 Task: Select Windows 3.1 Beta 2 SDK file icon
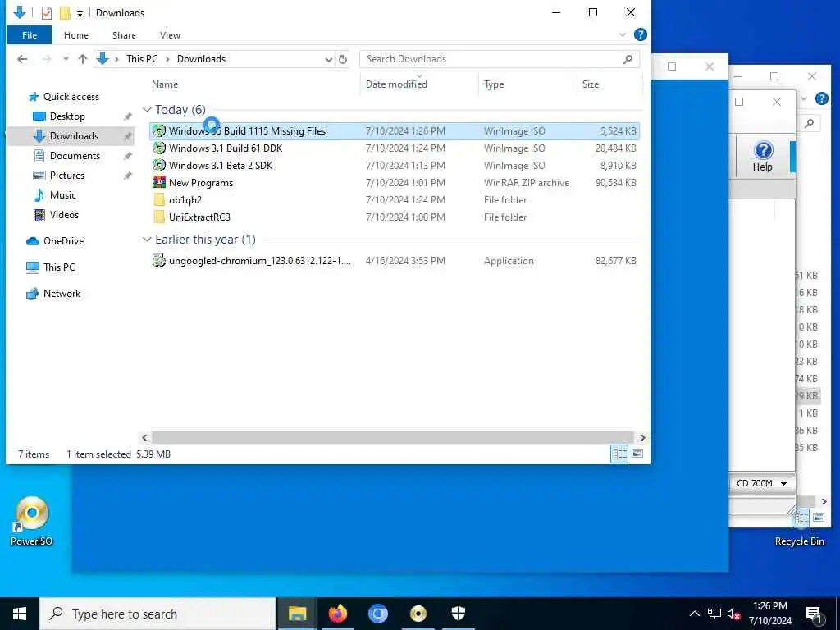159,166
